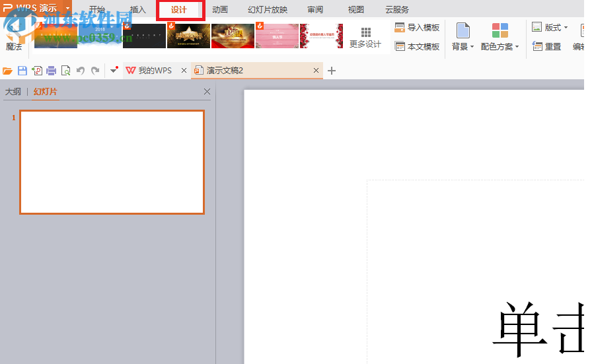Close the 演示文稿2 tab

pyautogui.click(x=316, y=71)
